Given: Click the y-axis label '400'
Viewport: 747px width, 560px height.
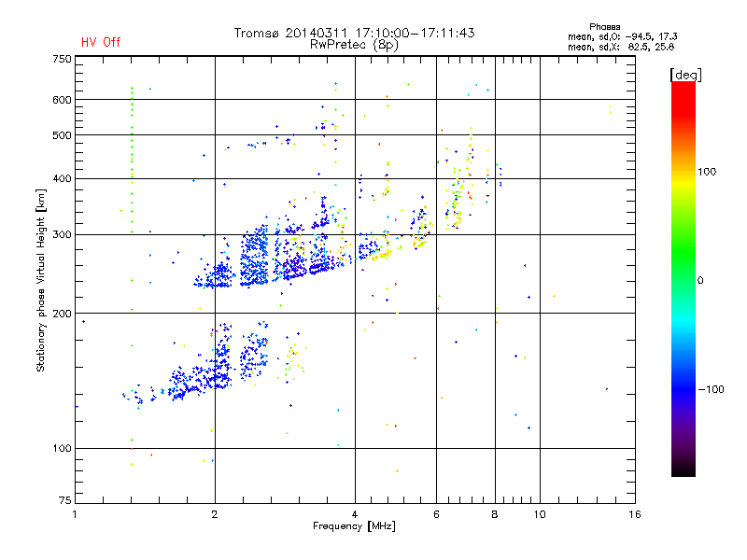Looking at the screenshot, I should pos(62,179).
